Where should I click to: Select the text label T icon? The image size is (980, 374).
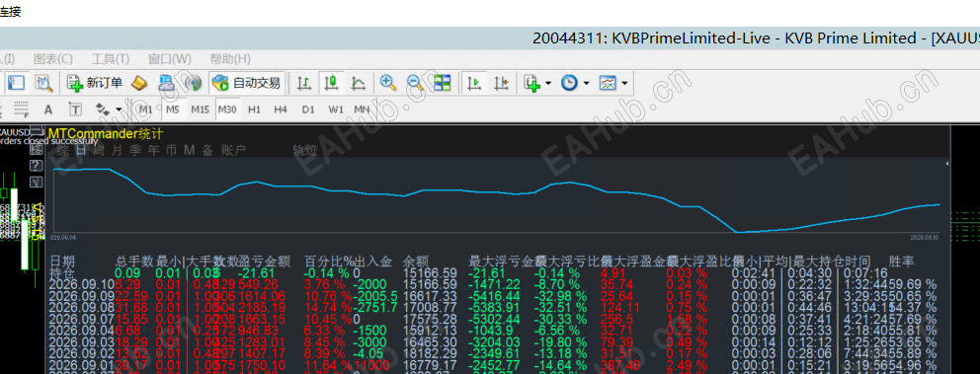[x=75, y=110]
